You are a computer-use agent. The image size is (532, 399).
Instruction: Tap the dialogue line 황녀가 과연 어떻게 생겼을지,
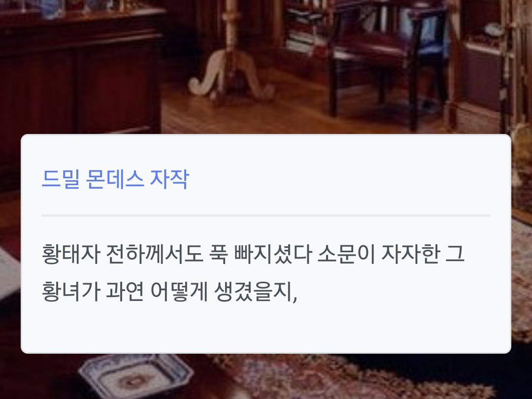[x=169, y=292]
